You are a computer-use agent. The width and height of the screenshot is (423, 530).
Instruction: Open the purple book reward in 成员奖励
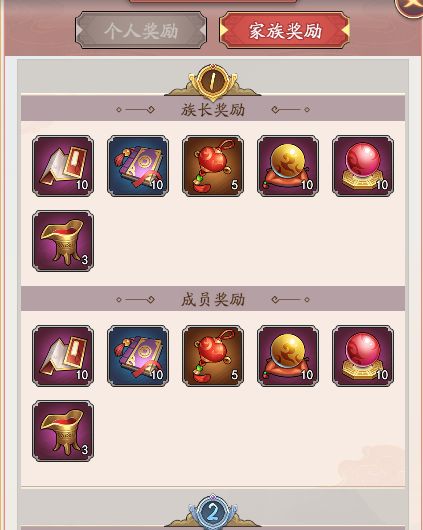click(x=138, y=356)
